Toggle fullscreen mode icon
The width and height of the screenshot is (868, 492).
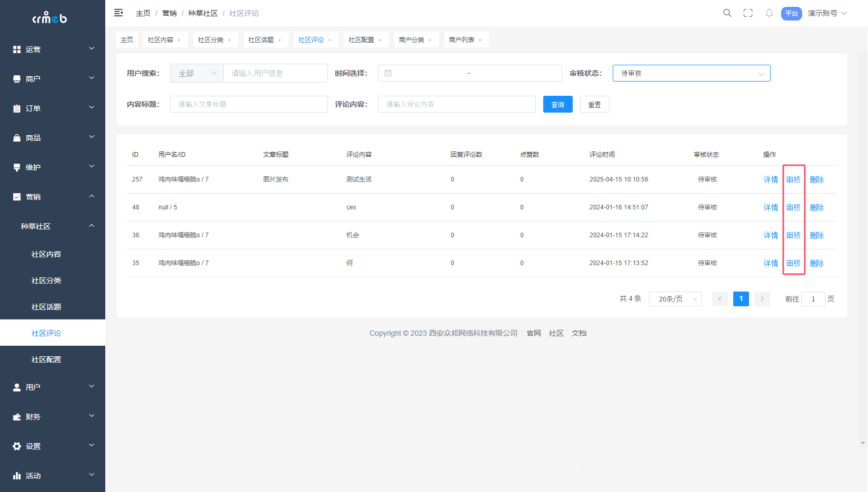(748, 13)
